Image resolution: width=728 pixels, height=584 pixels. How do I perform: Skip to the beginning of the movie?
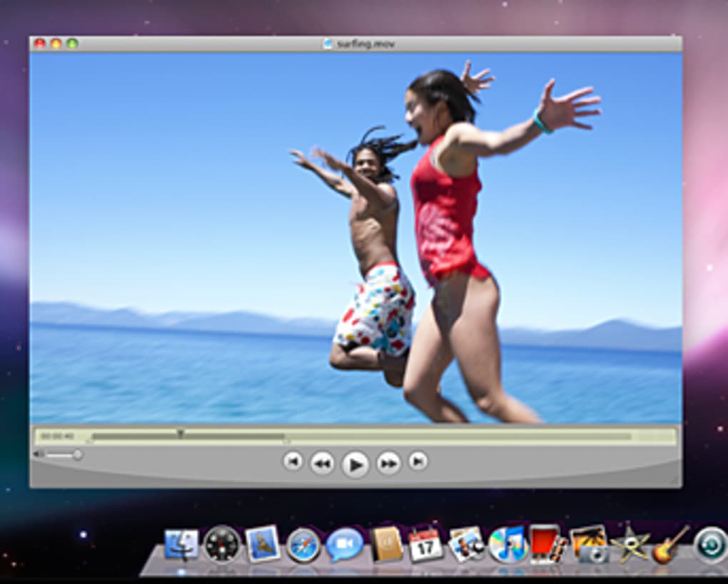pyautogui.click(x=293, y=461)
